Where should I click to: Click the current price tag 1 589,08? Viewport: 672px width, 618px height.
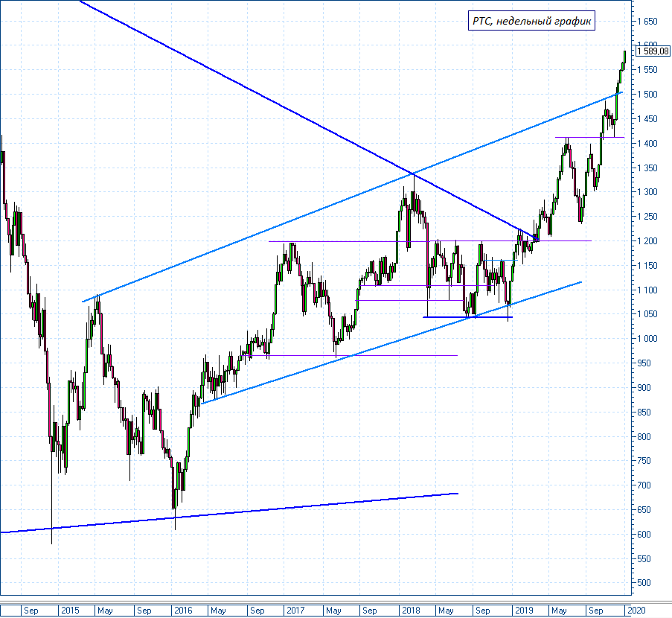[653, 51]
